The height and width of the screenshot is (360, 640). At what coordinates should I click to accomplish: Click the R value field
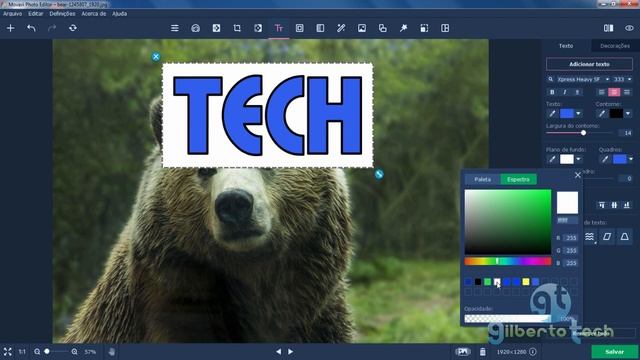[571, 238]
